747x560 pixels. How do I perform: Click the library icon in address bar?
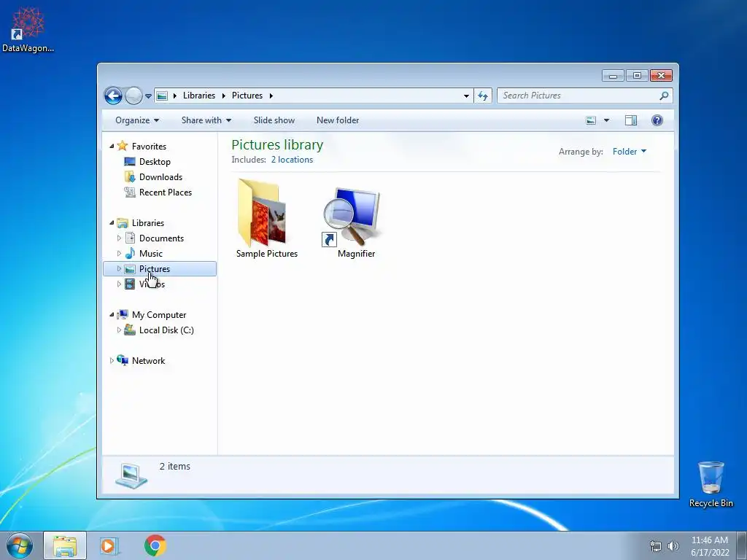click(162, 96)
